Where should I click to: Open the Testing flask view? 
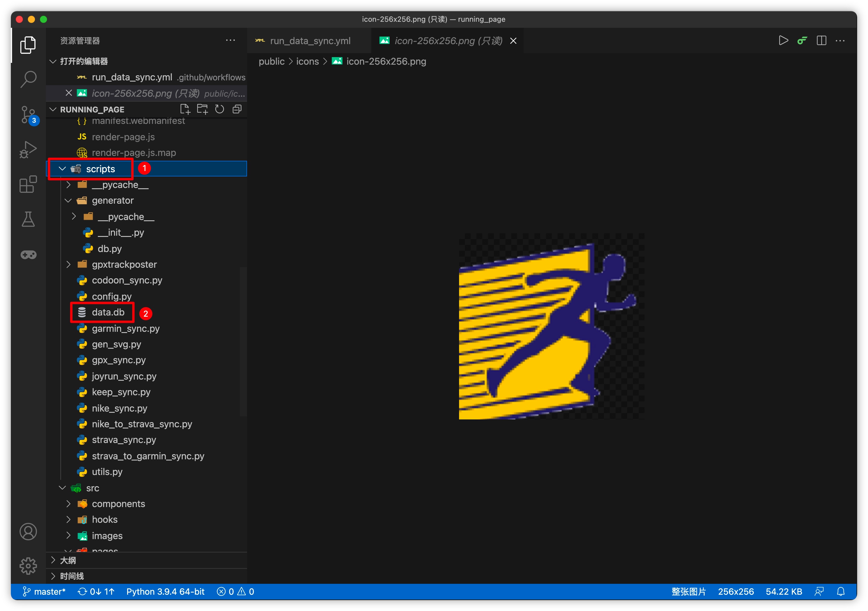tap(28, 219)
